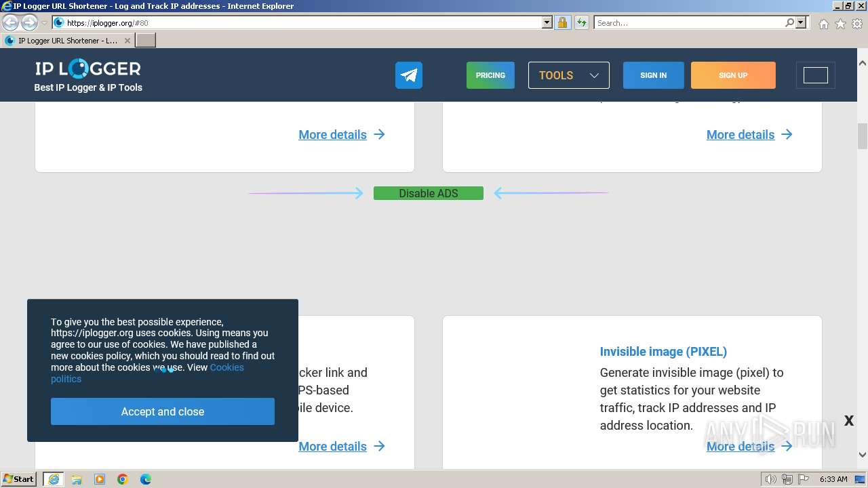This screenshot has width=868, height=488.
Task: Launch the media player taskbar icon
Action: point(100,479)
